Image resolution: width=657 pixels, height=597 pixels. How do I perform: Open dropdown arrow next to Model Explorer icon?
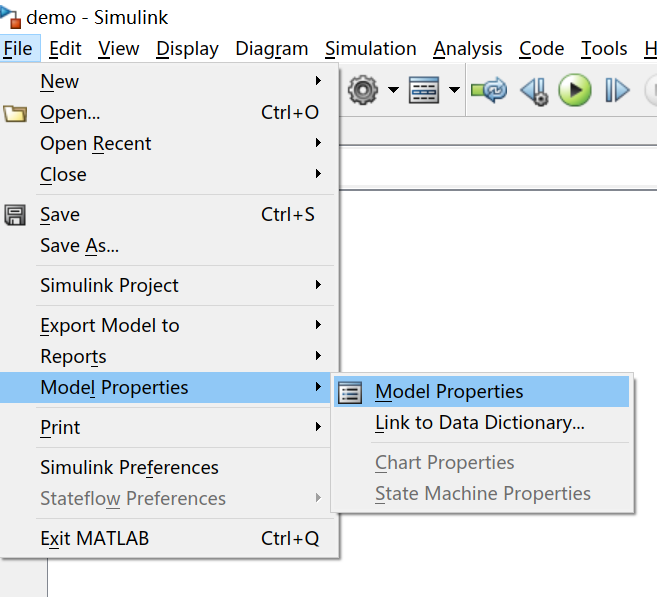(x=454, y=90)
